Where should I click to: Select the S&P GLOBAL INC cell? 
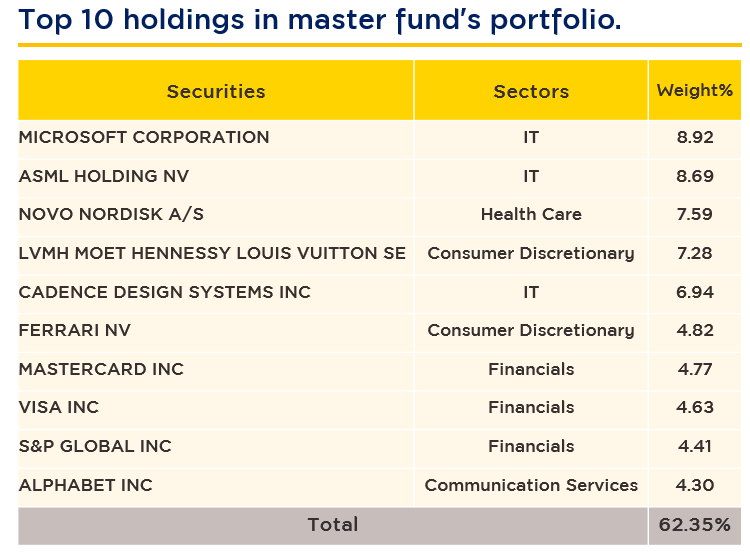point(95,446)
